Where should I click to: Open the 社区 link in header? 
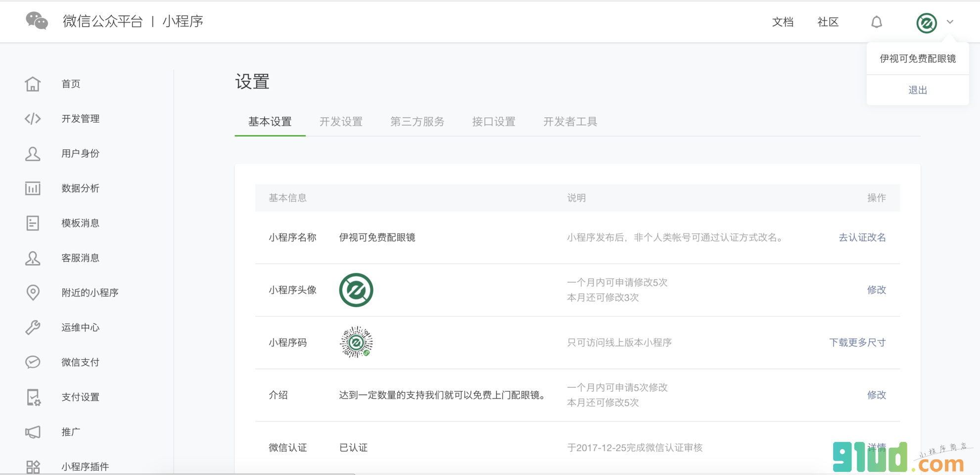click(828, 22)
